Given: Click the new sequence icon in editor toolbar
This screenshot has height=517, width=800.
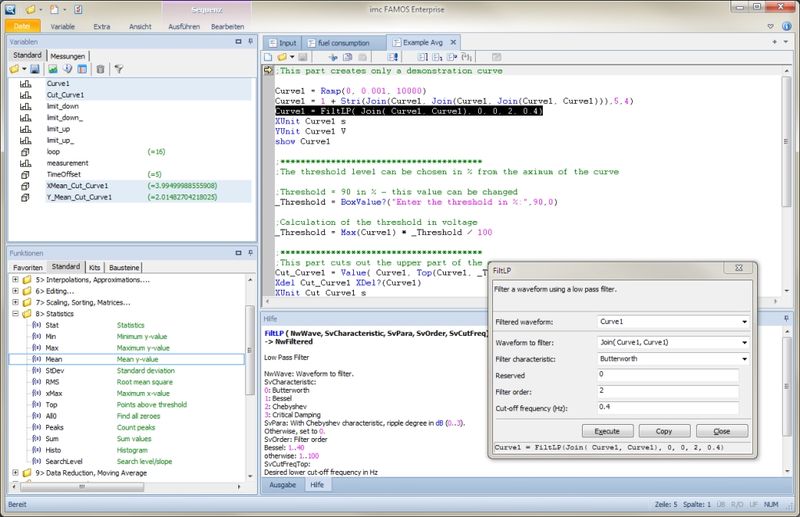Looking at the screenshot, I should (268, 57).
